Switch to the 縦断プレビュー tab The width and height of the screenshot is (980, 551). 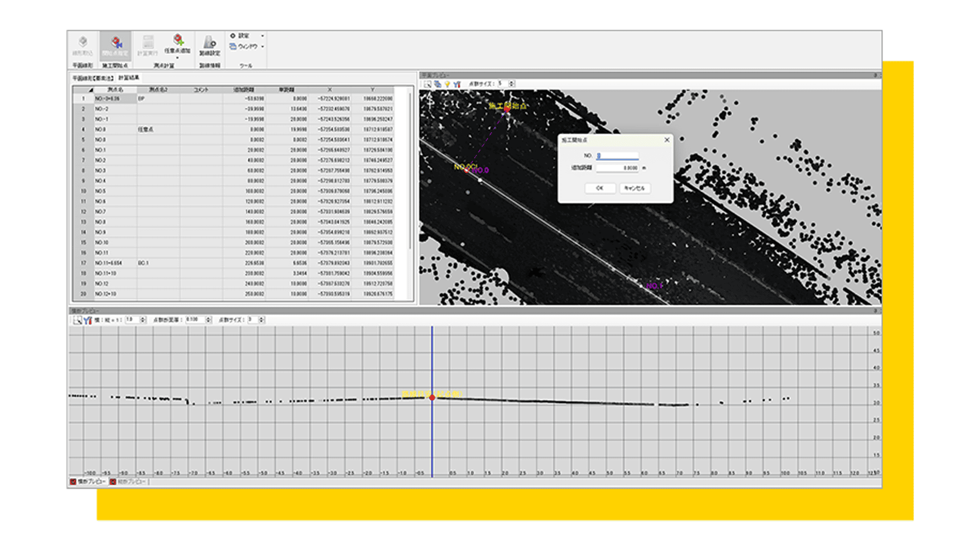128,482
